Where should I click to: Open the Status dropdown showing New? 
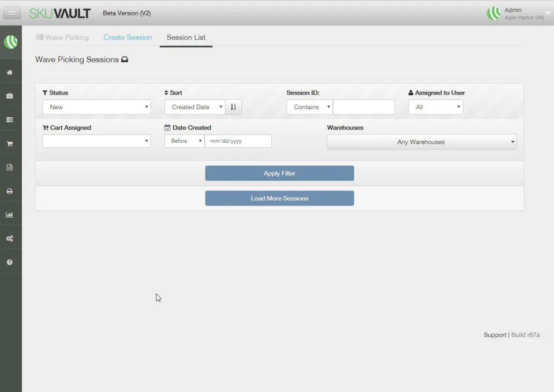coord(96,106)
